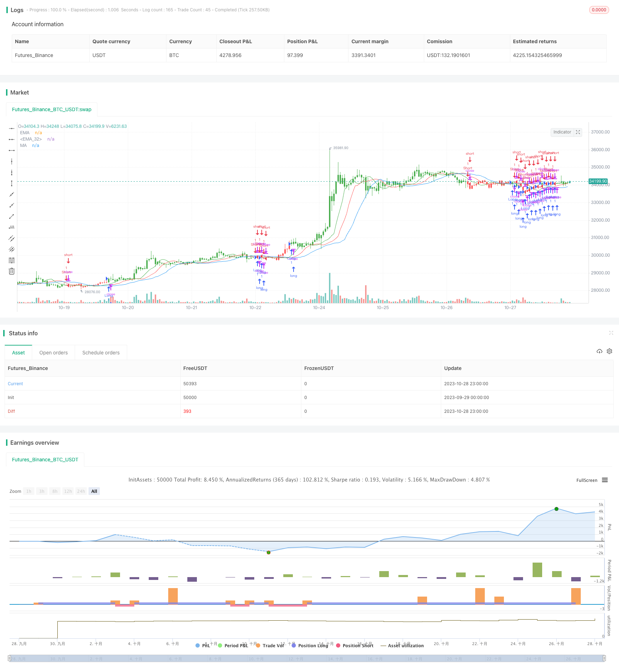
Task: Select the horizontal ray line tool
Action: [x=12, y=139]
